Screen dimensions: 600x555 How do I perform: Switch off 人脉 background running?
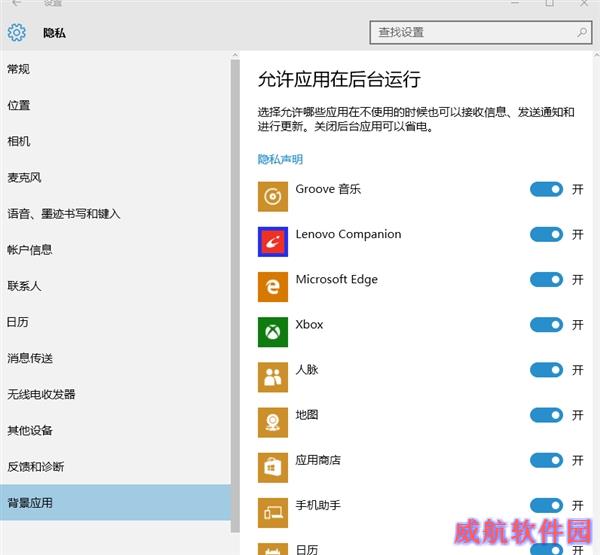click(546, 370)
